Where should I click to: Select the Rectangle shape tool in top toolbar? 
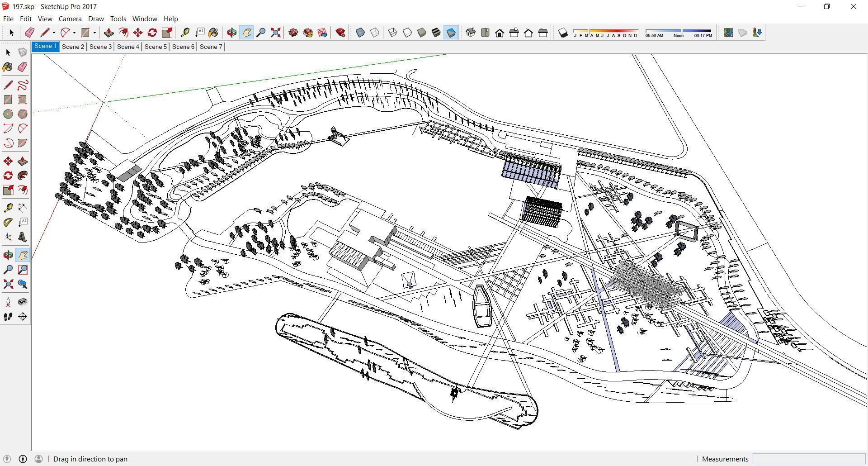(x=85, y=33)
